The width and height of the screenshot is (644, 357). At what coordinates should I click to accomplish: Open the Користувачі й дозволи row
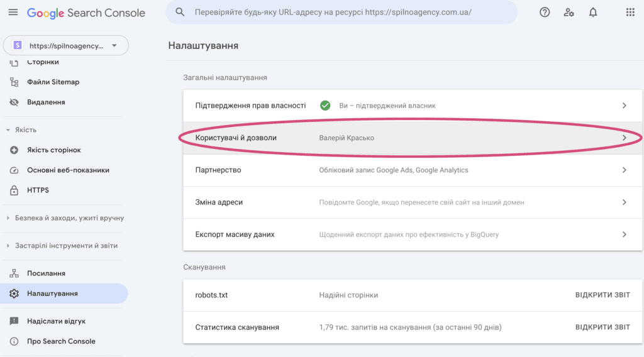[x=409, y=138]
